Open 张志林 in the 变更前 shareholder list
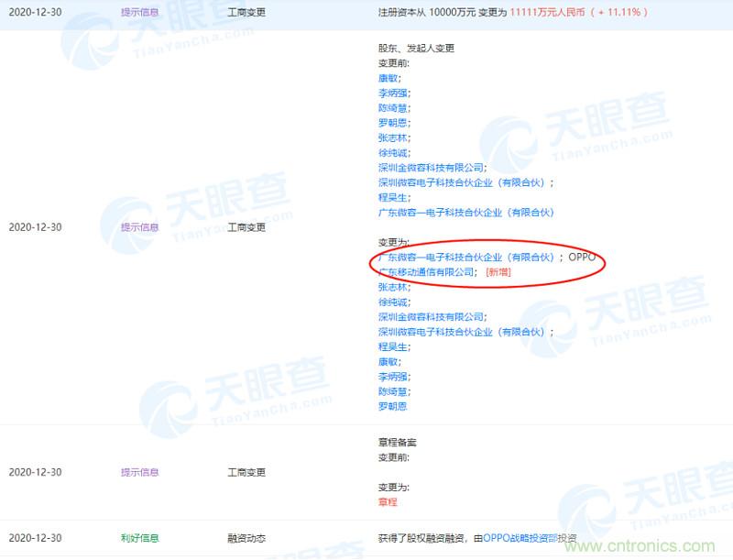 click(393, 137)
